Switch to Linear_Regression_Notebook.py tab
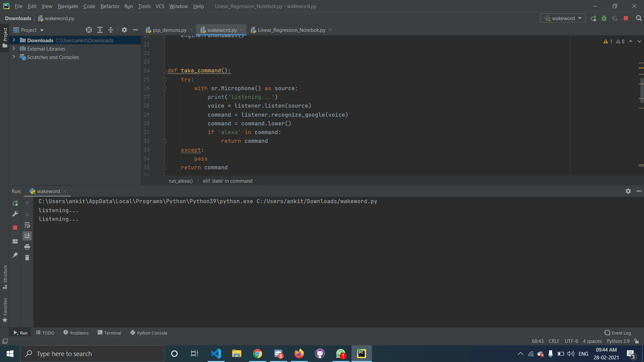Screen dimensions: 644x362 pyautogui.click(x=291, y=30)
